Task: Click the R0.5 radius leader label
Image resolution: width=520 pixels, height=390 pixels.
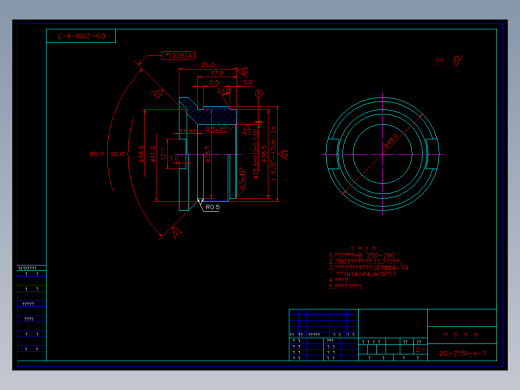Action: coord(212,207)
